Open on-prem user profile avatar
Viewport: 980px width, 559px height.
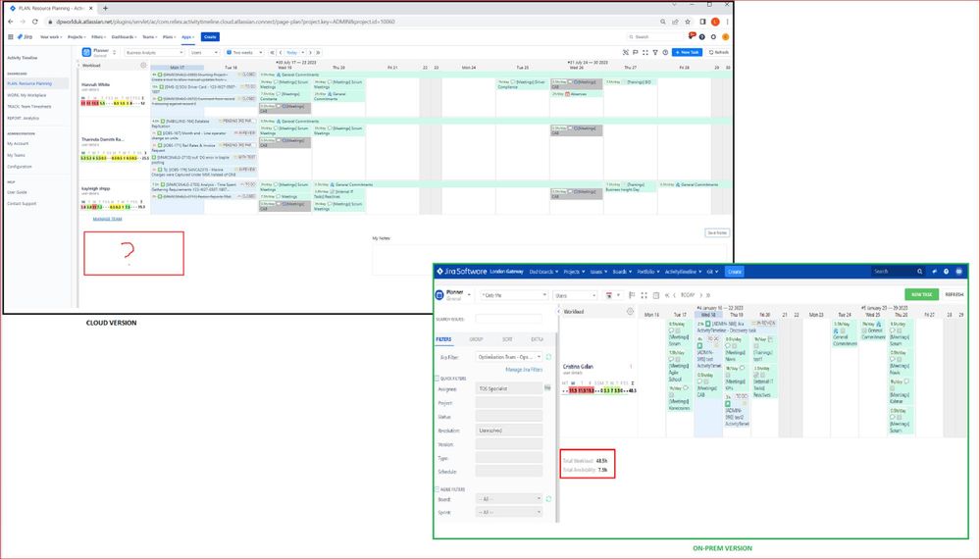point(958,271)
